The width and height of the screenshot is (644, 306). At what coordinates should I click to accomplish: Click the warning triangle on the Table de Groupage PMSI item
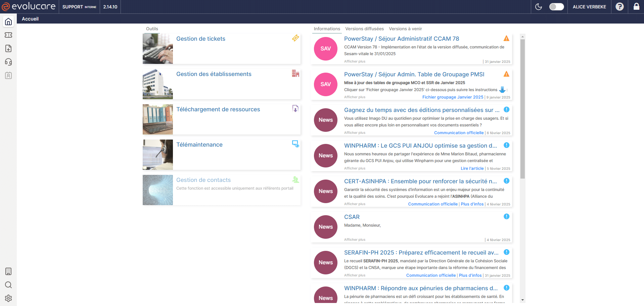point(506,74)
